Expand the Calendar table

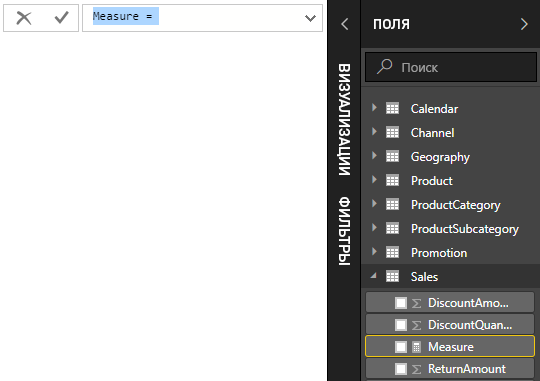click(374, 107)
